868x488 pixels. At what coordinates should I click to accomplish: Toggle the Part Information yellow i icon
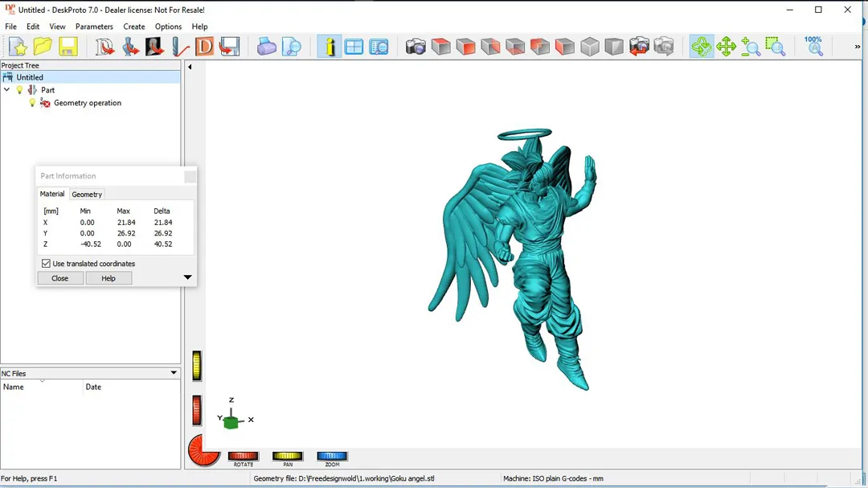click(x=330, y=47)
